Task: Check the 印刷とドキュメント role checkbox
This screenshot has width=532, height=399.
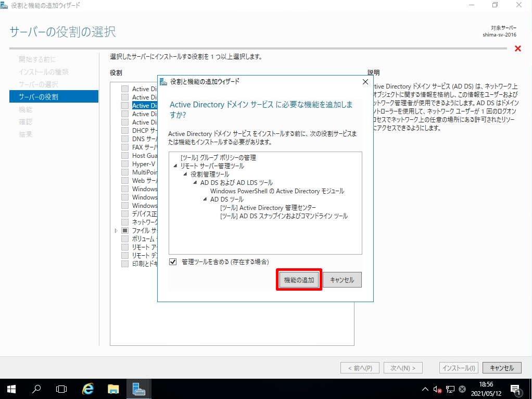Action: (125, 264)
